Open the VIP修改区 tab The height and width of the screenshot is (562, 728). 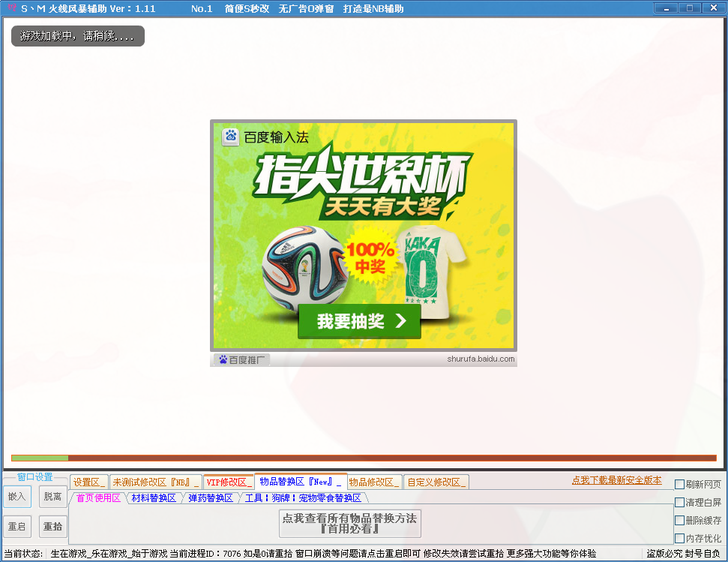(229, 482)
